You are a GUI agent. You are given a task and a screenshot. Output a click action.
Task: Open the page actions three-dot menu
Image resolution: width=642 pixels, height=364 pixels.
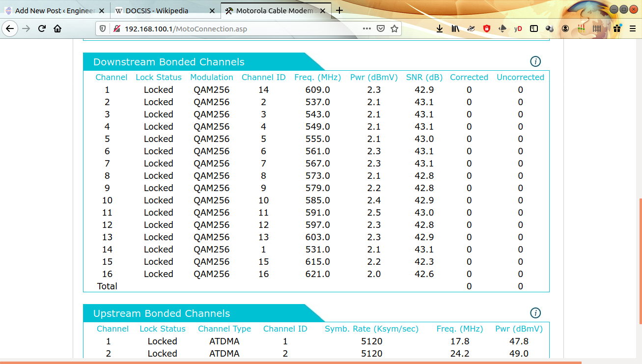coord(367,29)
